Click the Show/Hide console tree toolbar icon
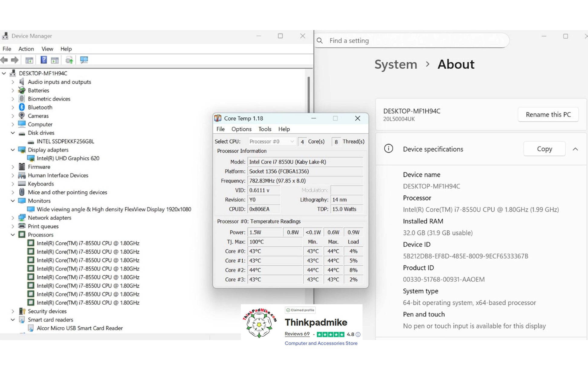This screenshot has width=588, height=370. pos(29,60)
